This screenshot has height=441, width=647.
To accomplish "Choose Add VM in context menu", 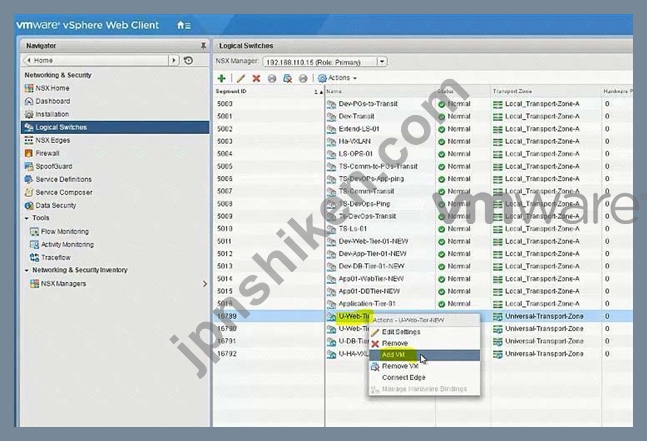I will [425, 355].
